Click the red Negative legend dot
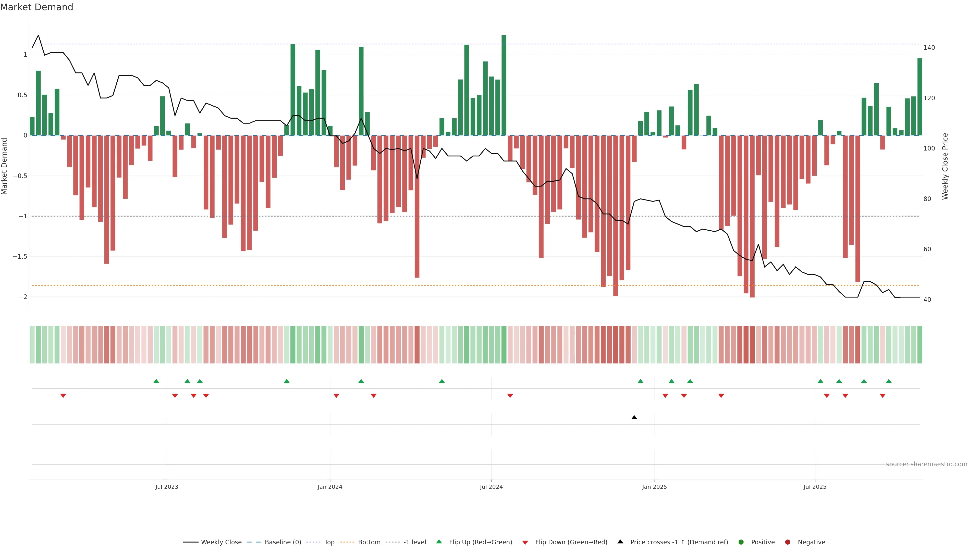The height and width of the screenshot is (551, 980). [788, 542]
